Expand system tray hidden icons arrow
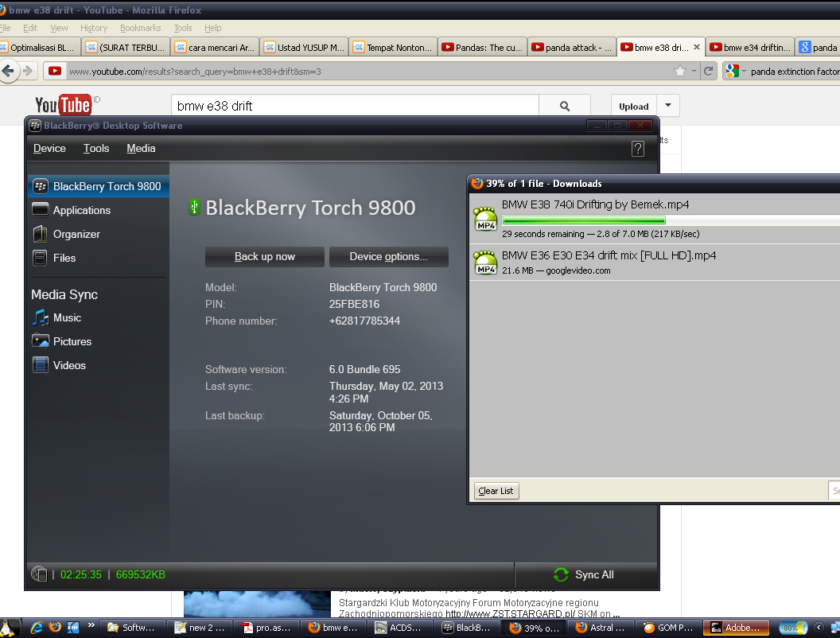840x638 pixels. [819, 628]
